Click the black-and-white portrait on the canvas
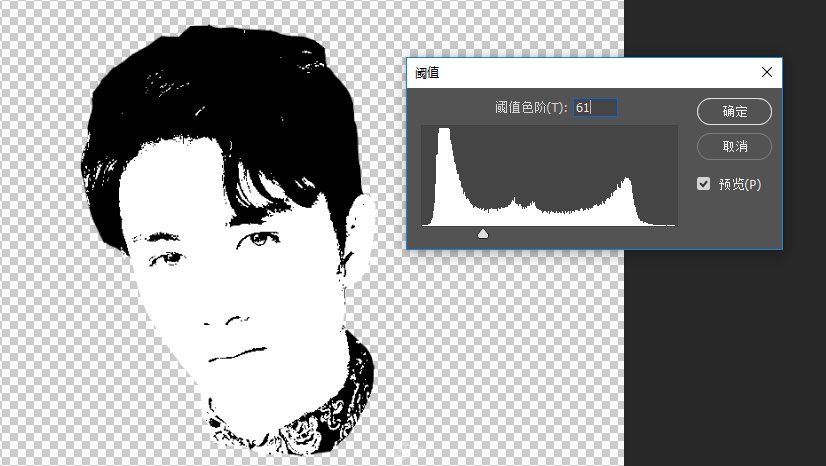Image resolution: width=826 pixels, height=466 pixels. pos(229,240)
